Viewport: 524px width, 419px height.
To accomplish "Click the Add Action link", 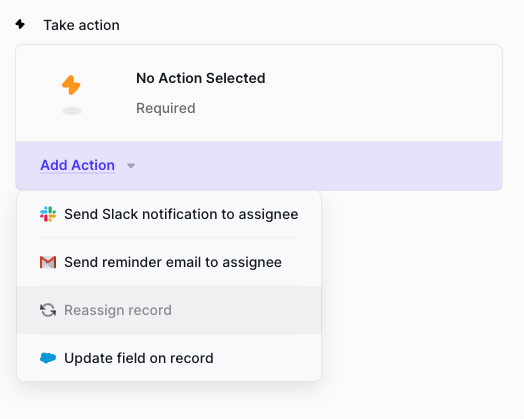I will coord(78,165).
